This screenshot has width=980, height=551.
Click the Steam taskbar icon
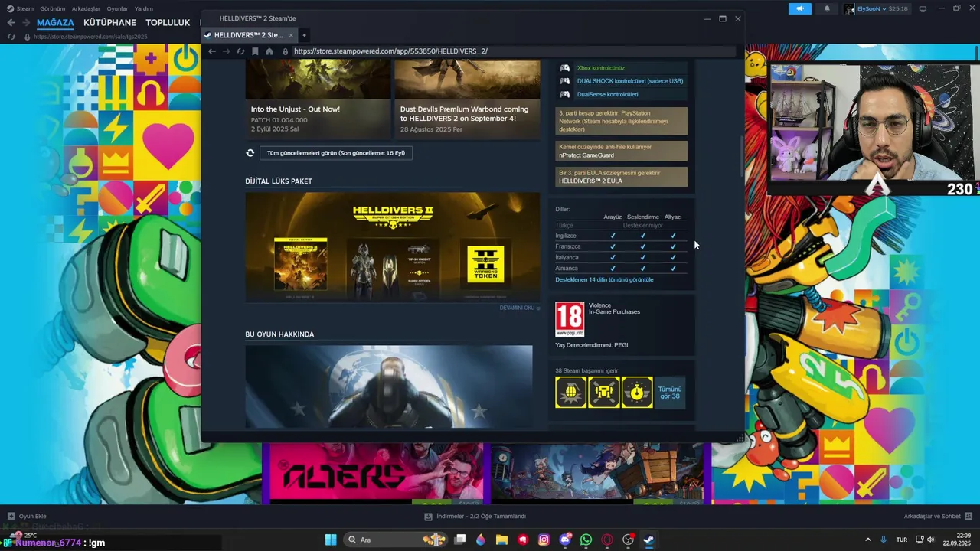pyautogui.click(x=648, y=540)
